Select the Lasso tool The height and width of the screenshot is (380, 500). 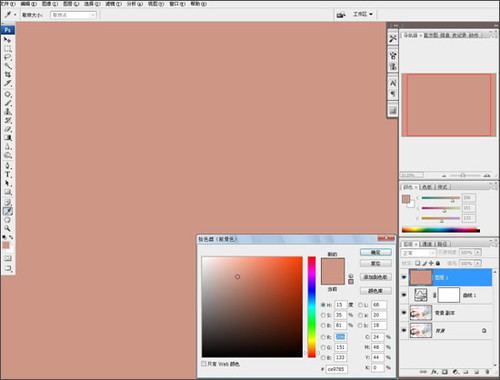pos(7,57)
